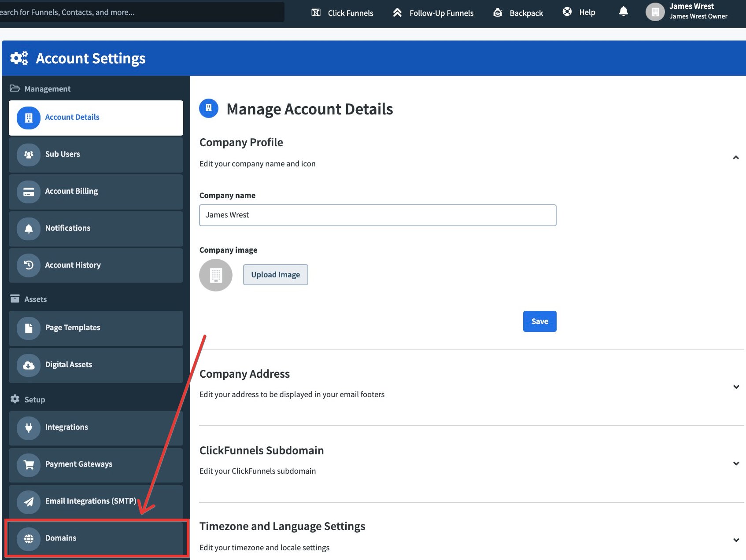
Task: Click the Manage Account Details header icon
Action: click(x=209, y=108)
